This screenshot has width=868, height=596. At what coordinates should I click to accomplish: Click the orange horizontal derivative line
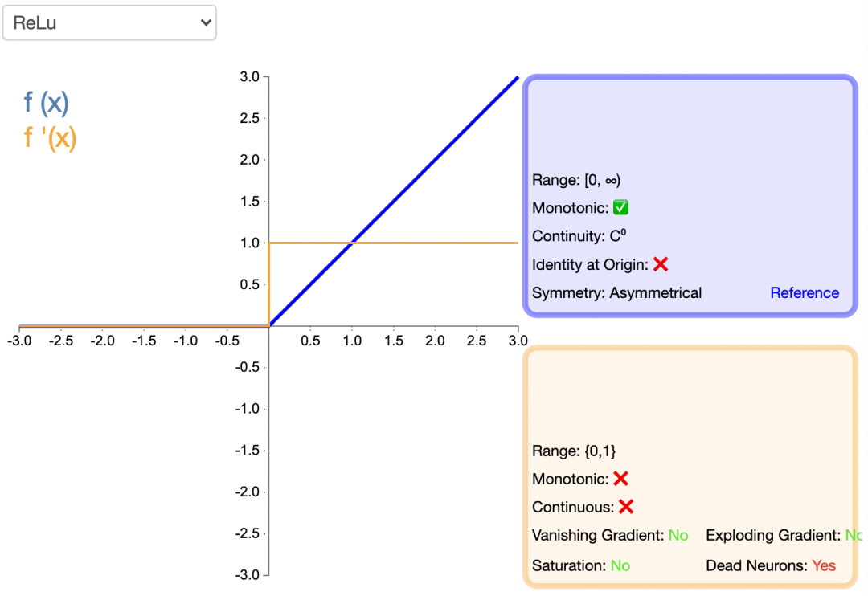tap(434, 243)
